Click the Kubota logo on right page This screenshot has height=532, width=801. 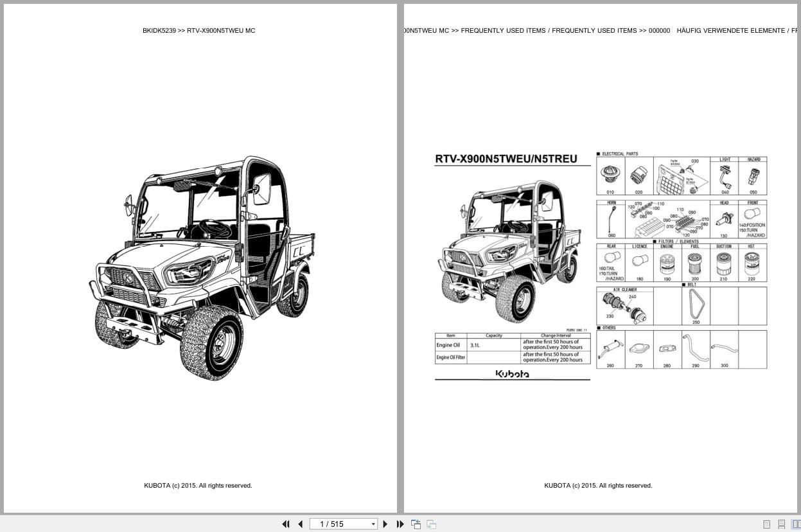[x=512, y=374]
